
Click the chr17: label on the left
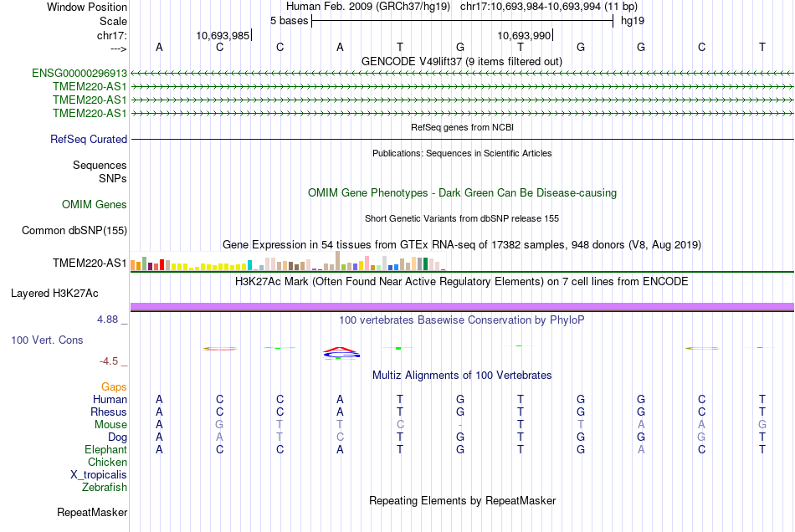[111, 35]
